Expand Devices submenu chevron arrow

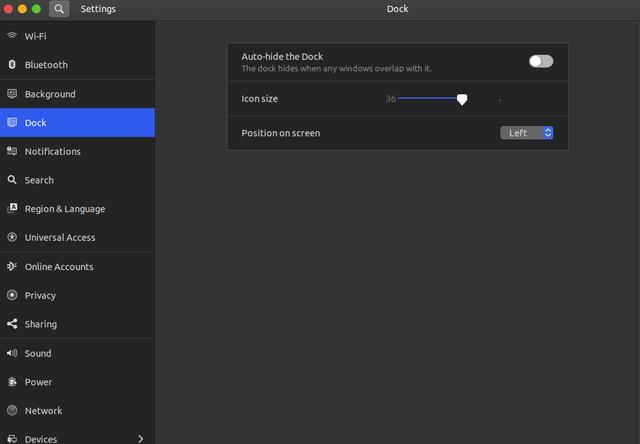tap(141, 439)
